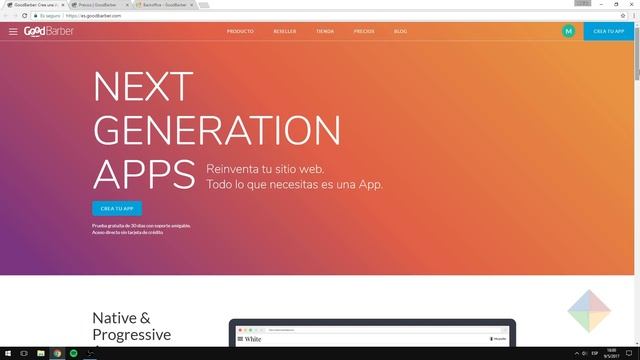Click the Chrome icon on the taskbar
640x360 pixels.
coord(57,353)
